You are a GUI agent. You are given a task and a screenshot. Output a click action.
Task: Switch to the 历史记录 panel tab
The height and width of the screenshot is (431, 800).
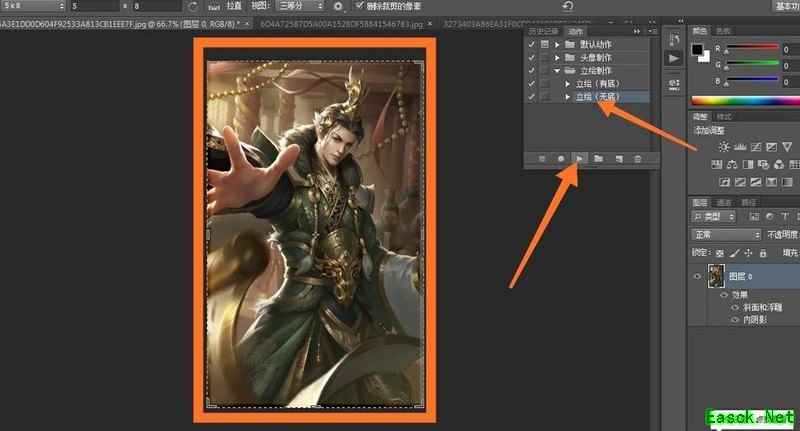tap(545, 32)
